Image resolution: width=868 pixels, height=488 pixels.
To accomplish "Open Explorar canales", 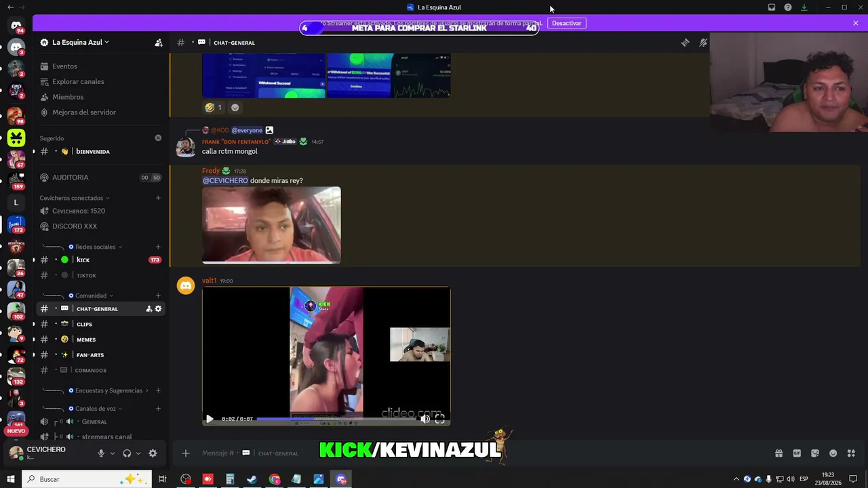I will pyautogui.click(x=102, y=82).
